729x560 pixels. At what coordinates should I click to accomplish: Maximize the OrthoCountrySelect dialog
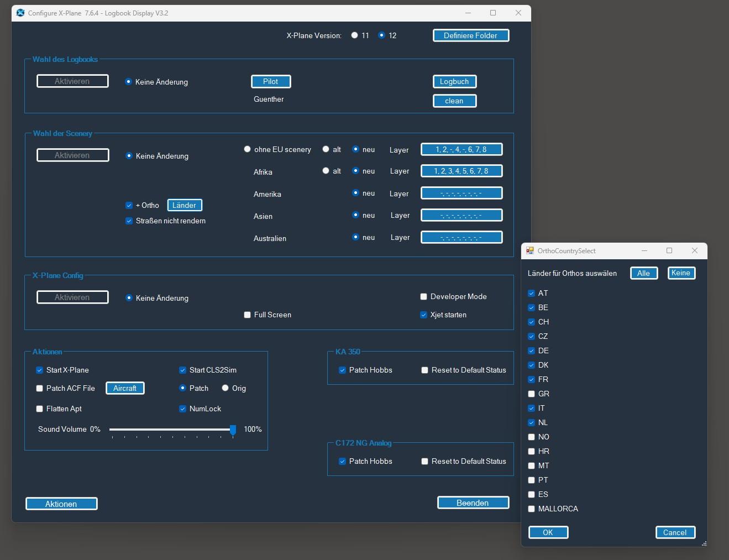point(669,250)
